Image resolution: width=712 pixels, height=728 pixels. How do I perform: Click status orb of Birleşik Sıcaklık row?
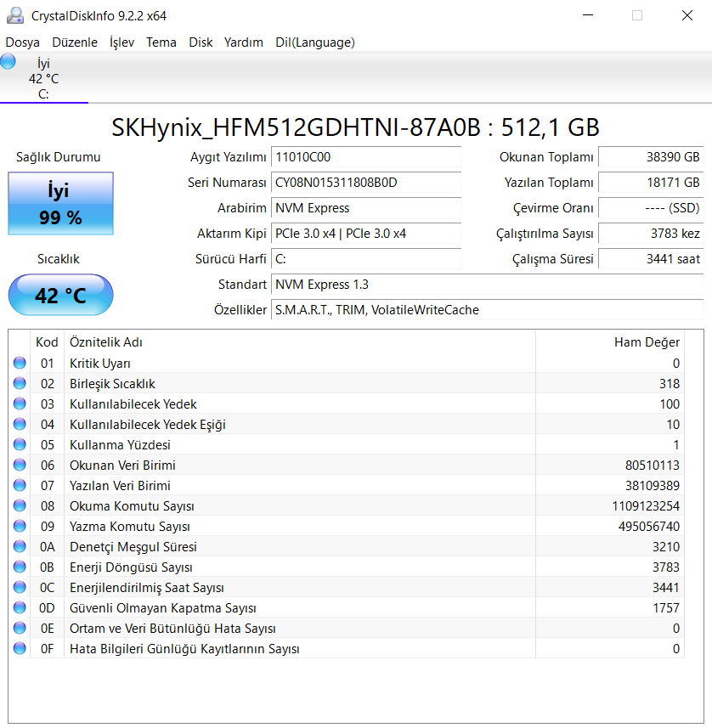pyautogui.click(x=20, y=383)
